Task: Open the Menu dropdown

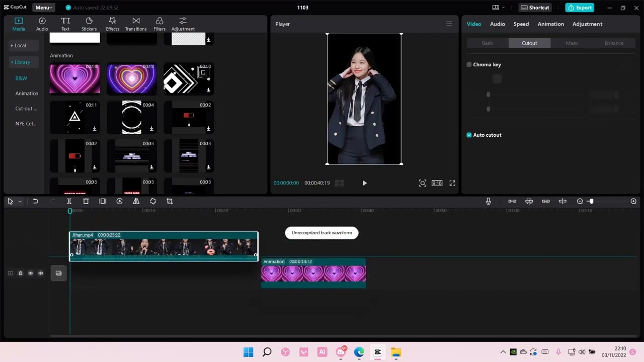Action: coord(44,8)
